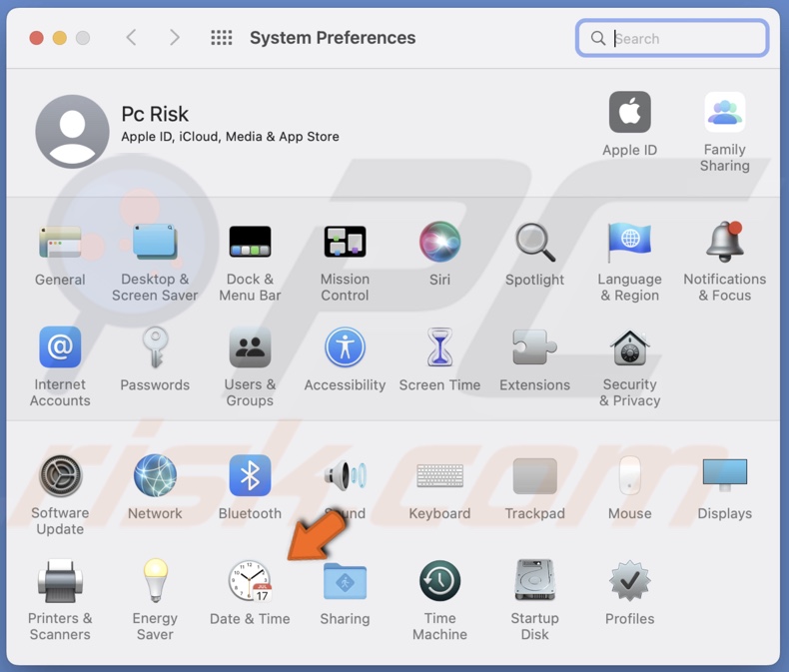
Task: Open Network preferences
Action: [155, 477]
